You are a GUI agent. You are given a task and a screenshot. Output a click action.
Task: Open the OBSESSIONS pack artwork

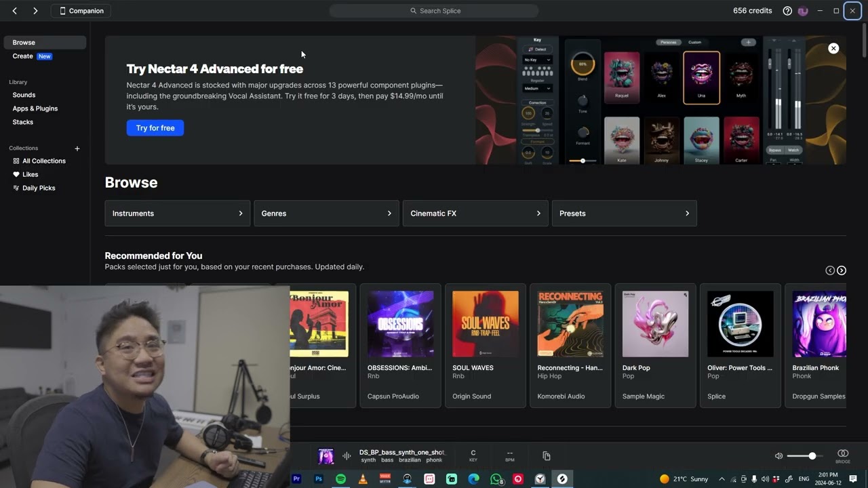tap(401, 324)
